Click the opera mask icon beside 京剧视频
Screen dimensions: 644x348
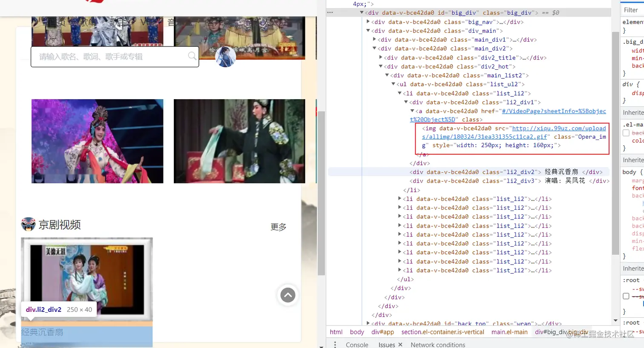click(x=28, y=224)
